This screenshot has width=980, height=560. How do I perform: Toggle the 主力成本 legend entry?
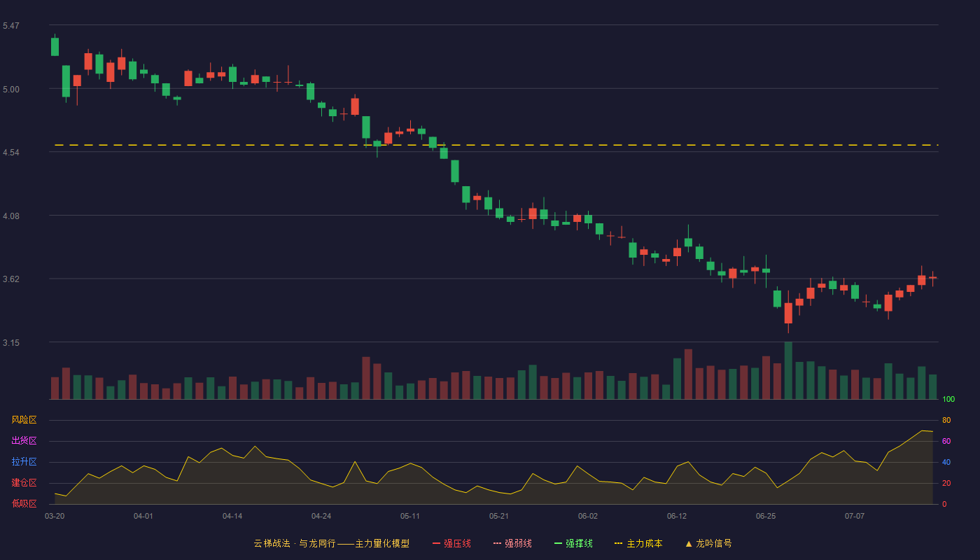(638, 543)
